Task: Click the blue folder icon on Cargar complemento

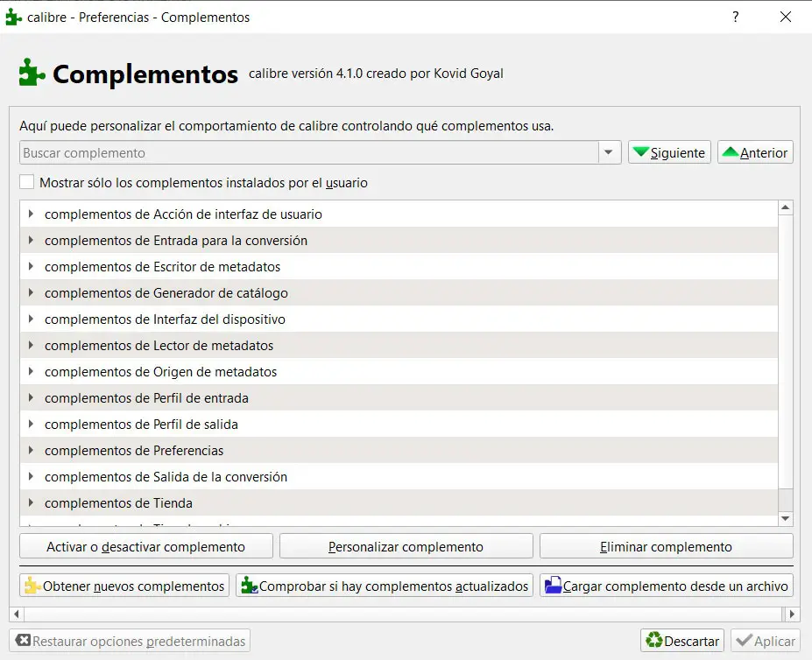Action: (553, 586)
